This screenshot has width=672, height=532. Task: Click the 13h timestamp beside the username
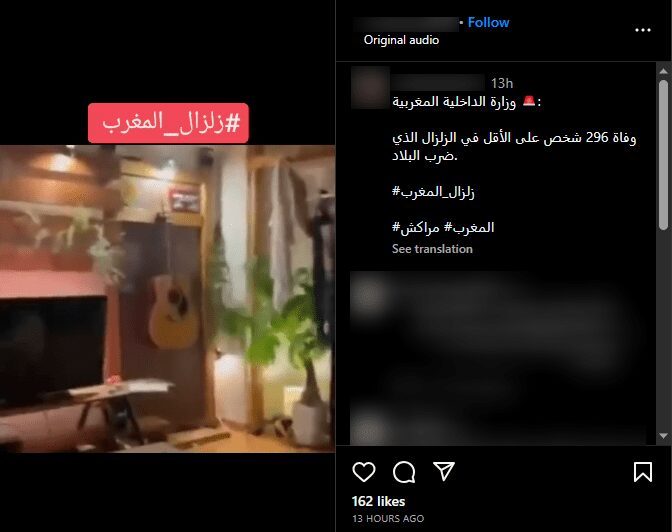coord(502,83)
